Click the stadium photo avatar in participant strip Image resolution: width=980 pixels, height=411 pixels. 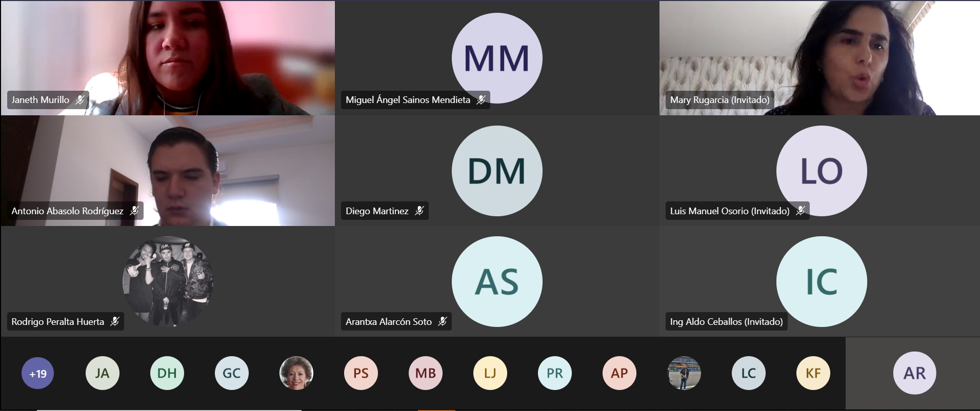[684, 373]
